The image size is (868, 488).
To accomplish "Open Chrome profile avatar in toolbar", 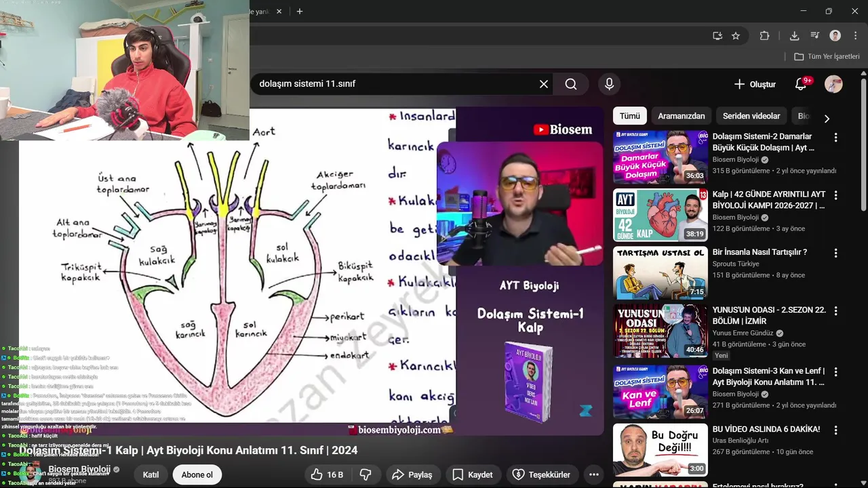I will coord(835,36).
